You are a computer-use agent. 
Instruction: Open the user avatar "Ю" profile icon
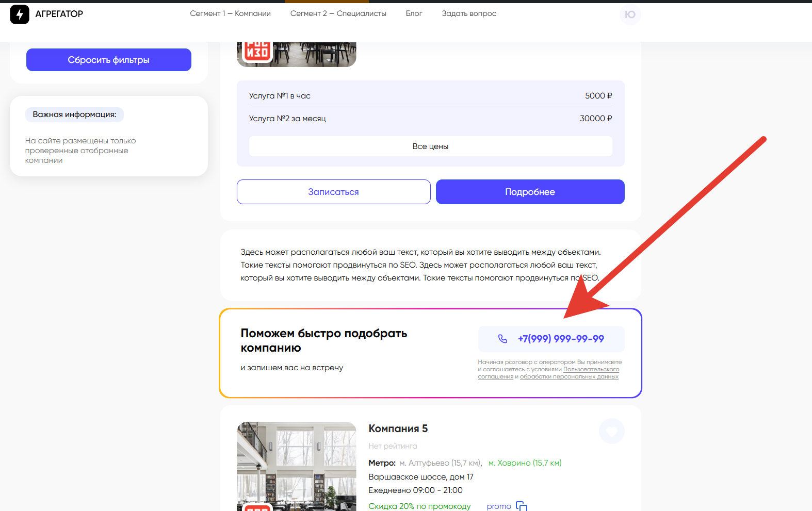[x=630, y=14]
